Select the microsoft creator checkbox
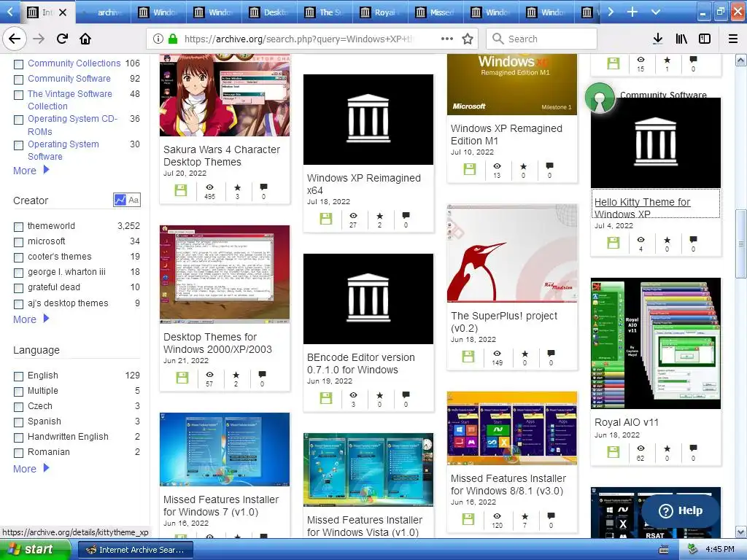The width and height of the screenshot is (747, 560). 18,242
